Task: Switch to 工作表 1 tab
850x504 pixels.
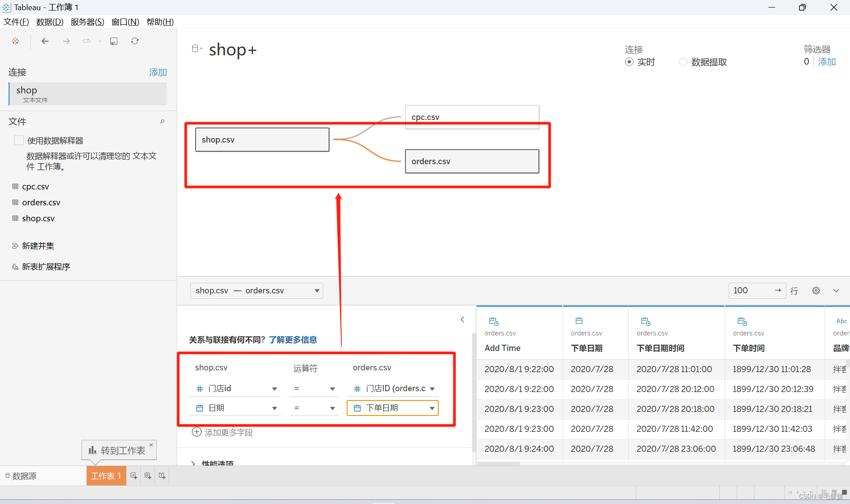Action: [106, 476]
